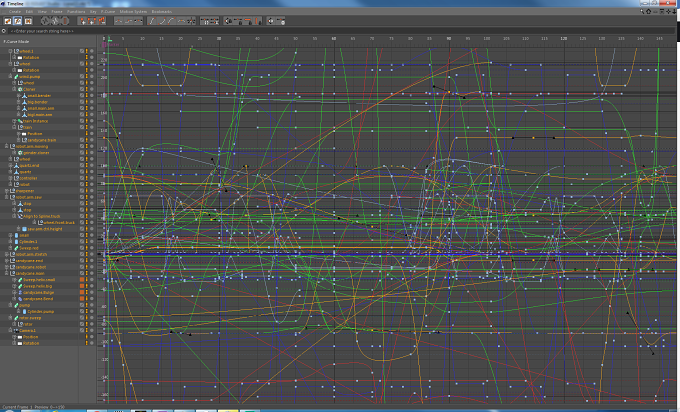The height and width of the screenshot is (412, 680).
Task: Open the Frame menu
Action: pos(57,11)
